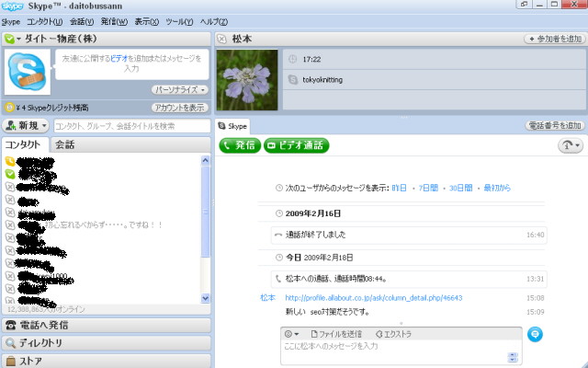Viewport: 588px width, 368px height.
Task: Click the sender name 松本 in chat
Action: tap(267, 298)
